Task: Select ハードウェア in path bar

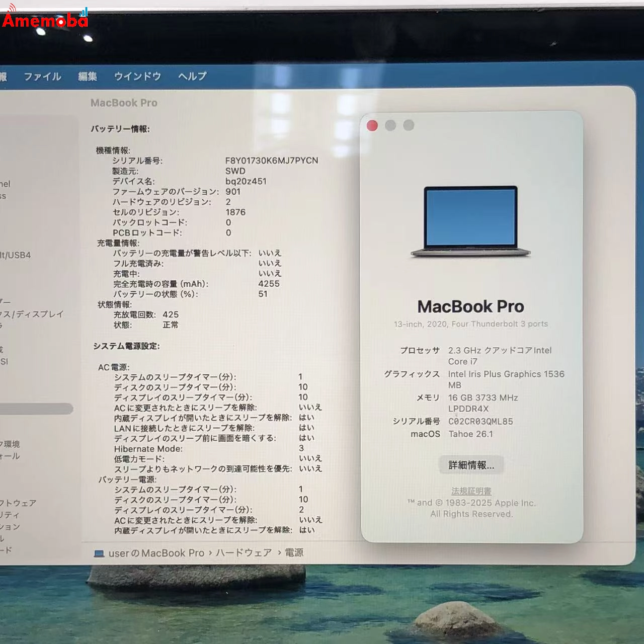Action: coord(244,553)
